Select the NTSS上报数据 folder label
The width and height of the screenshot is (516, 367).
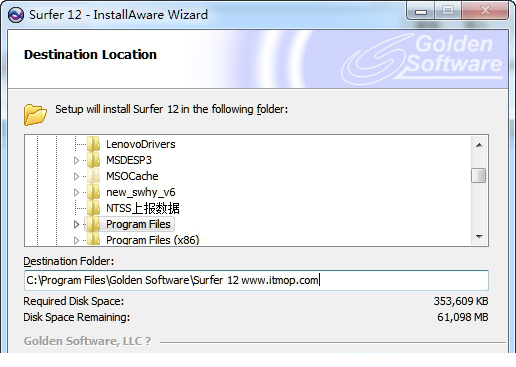(x=143, y=208)
